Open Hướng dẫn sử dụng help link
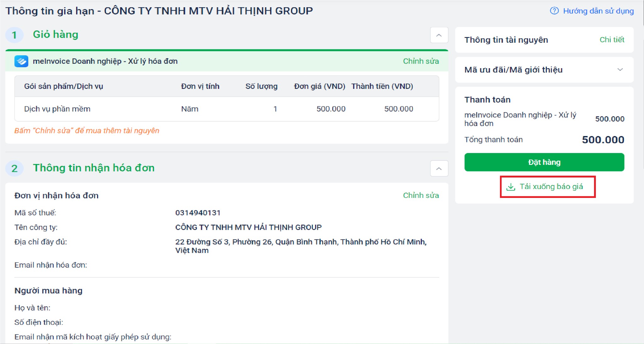The image size is (644, 344). coord(598,11)
